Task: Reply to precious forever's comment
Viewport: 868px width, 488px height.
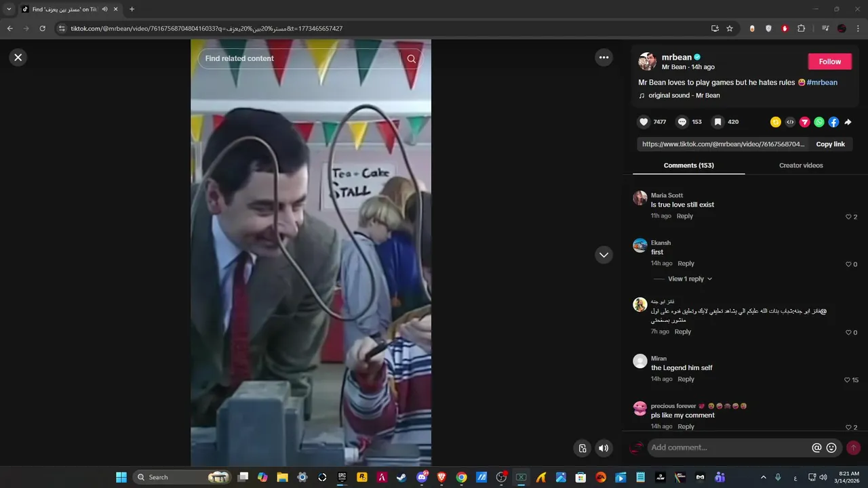Action: tap(686, 427)
